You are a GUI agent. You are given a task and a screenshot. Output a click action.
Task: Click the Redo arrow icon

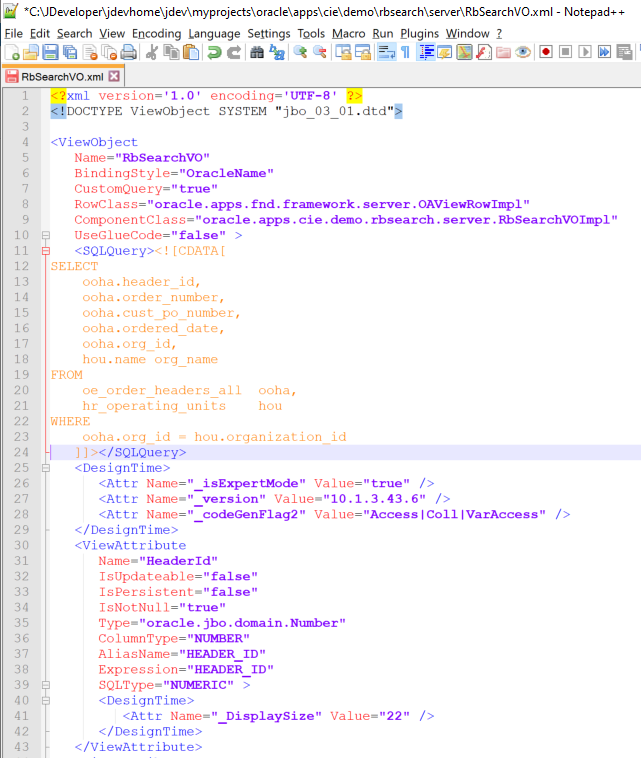point(234,52)
